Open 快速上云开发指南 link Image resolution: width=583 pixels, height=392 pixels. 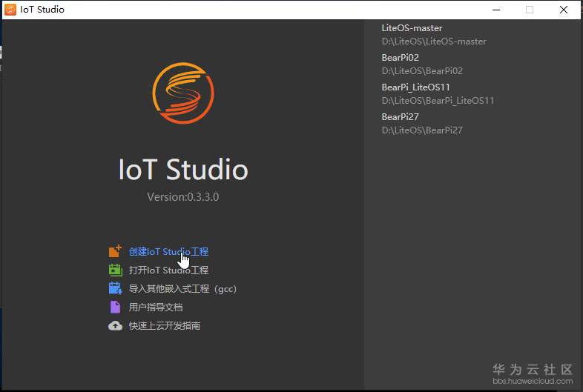coord(165,326)
